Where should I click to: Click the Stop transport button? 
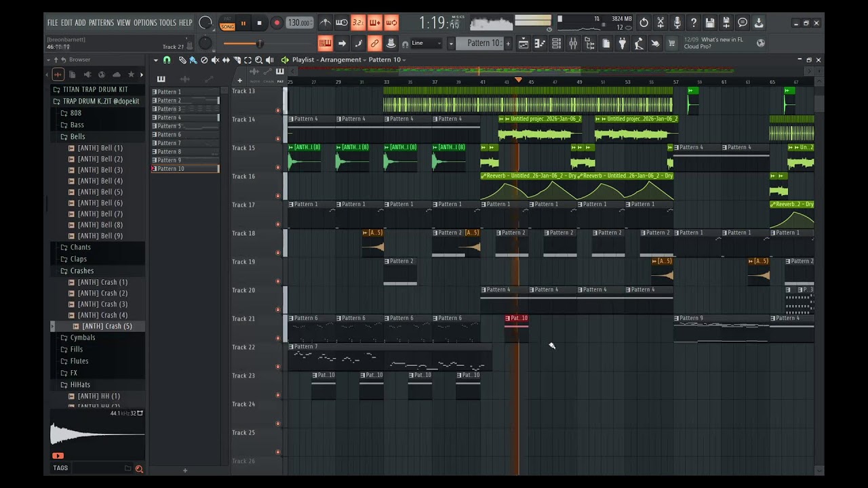pos(259,23)
